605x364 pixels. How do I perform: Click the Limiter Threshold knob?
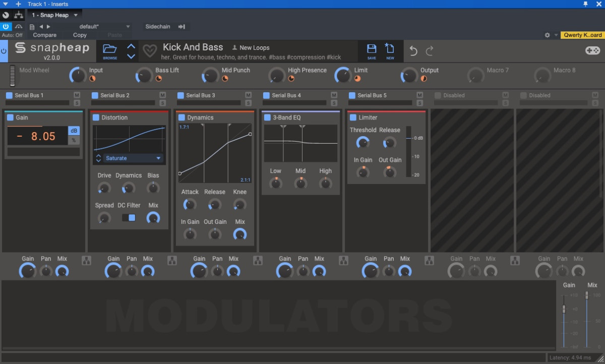pos(362,143)
